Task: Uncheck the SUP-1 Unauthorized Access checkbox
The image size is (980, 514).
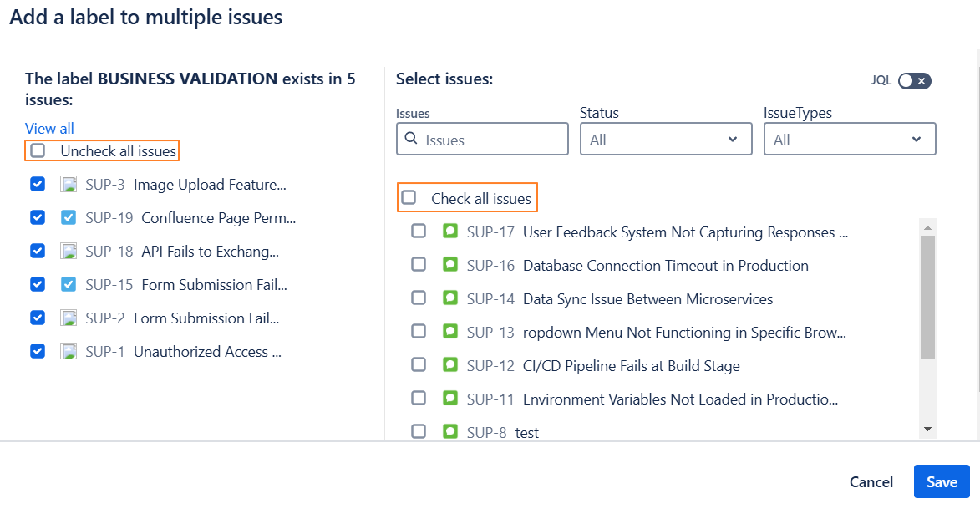Action: point(38,352)
